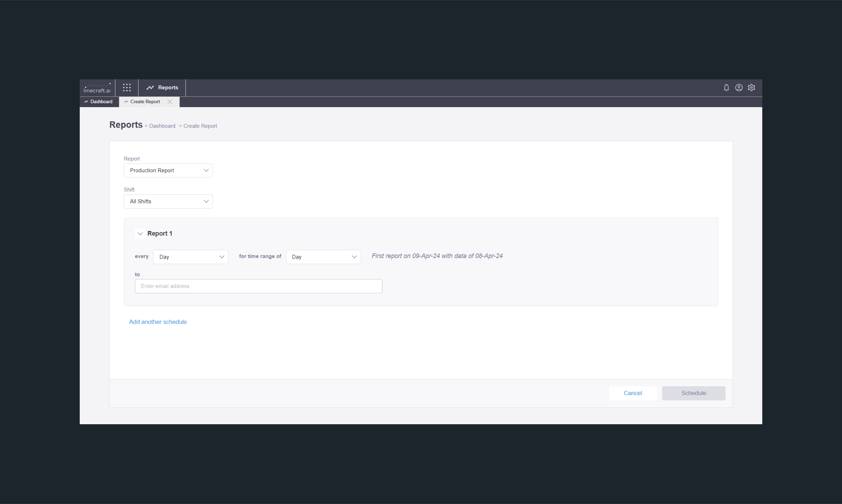
Task: Open the notifications bell
Action: coord(726,88)
